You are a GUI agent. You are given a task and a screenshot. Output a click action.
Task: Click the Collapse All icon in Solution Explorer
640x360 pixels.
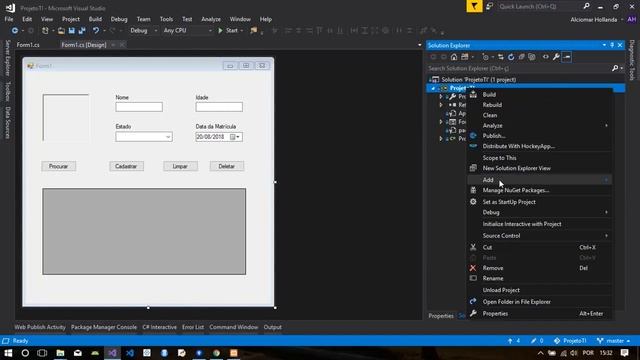point(521,57)
